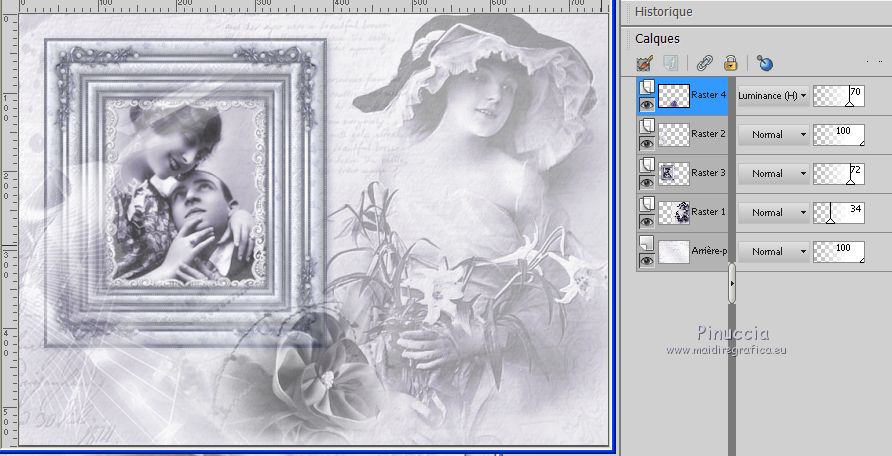The image size is (892, 456).
Task: Click the Raster 3 layer name
Action: (x=708, y=172)
